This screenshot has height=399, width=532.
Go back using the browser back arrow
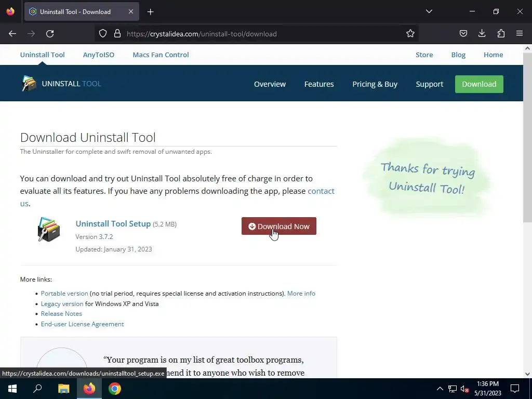12,34
